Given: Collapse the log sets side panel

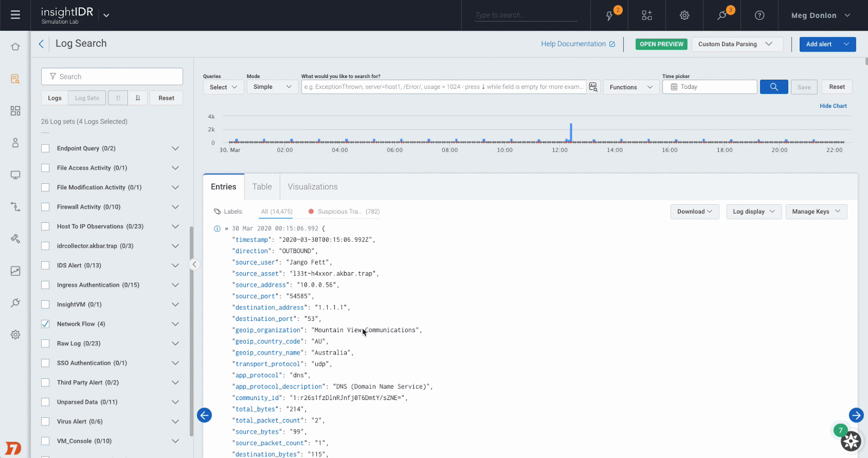Looking at the screenshot, I should [194, 265].
